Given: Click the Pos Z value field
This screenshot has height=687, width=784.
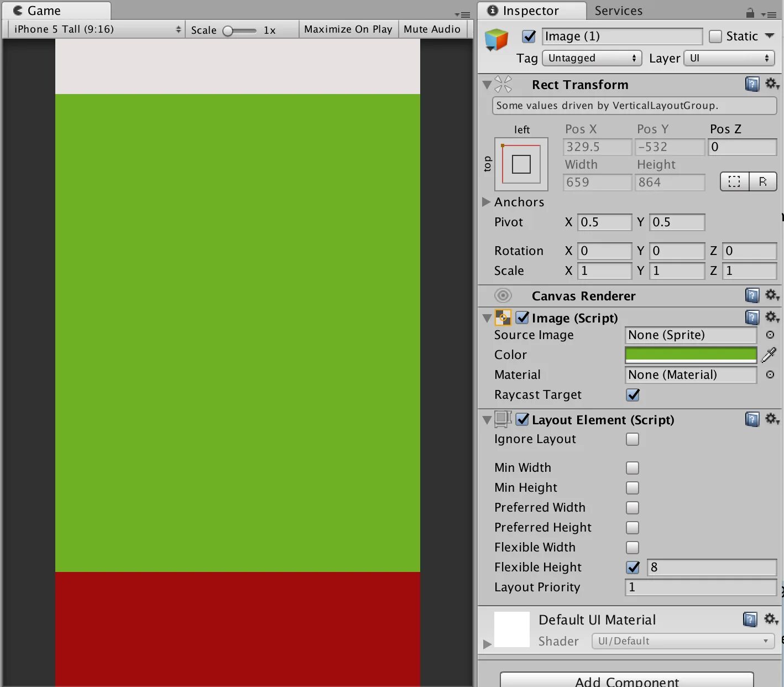Looking at the screenshot, I should (x=743, y=147).
